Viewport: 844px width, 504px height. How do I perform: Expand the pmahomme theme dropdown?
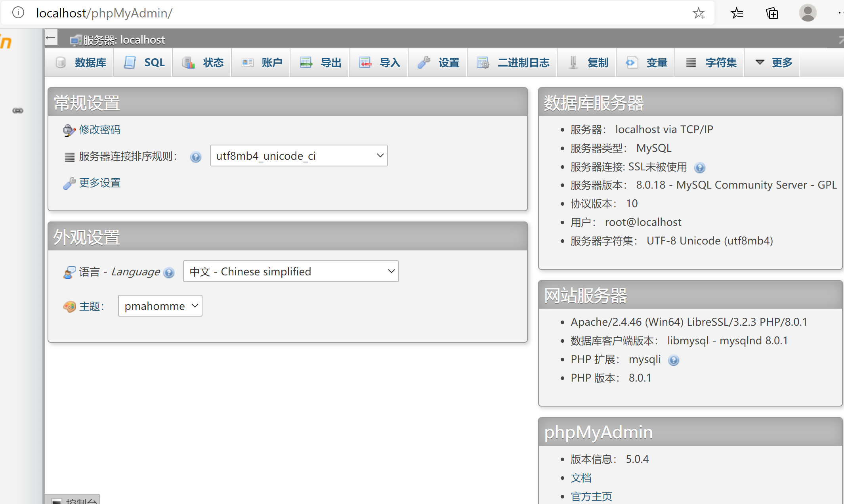[160, 306]
